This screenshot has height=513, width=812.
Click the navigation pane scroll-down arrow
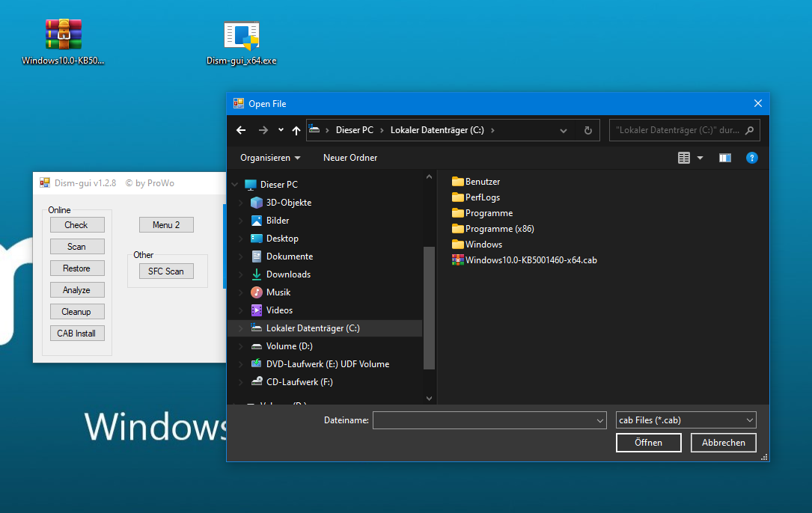tap(429, 398)
